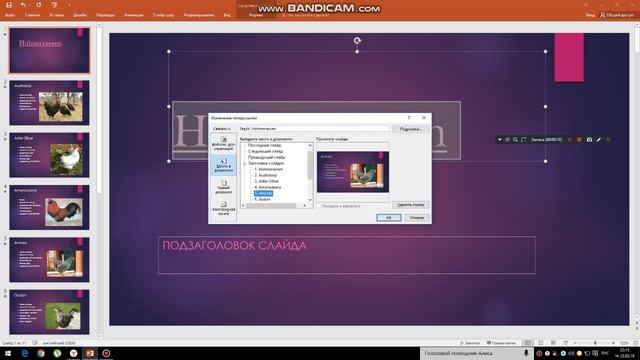Choose 'Электронная почта' link type
The width and height of the screenshot is (640, 360).
(x=223, y=209)
